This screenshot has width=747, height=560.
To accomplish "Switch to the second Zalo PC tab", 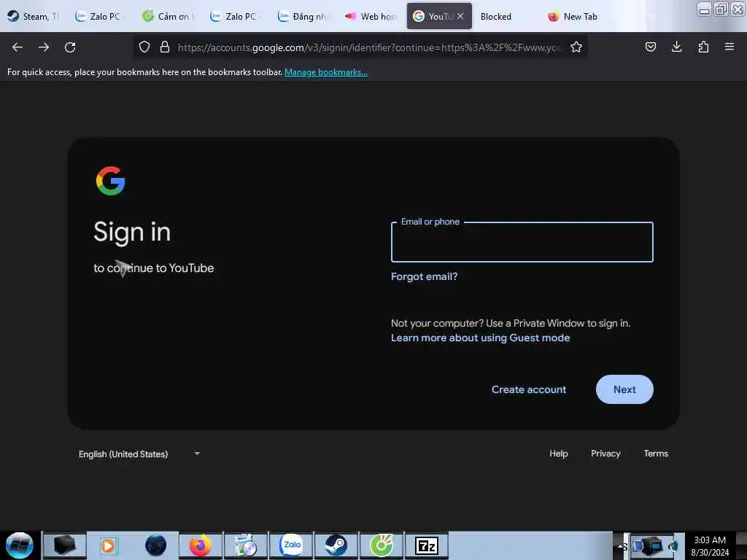I will tap(234, 16).
